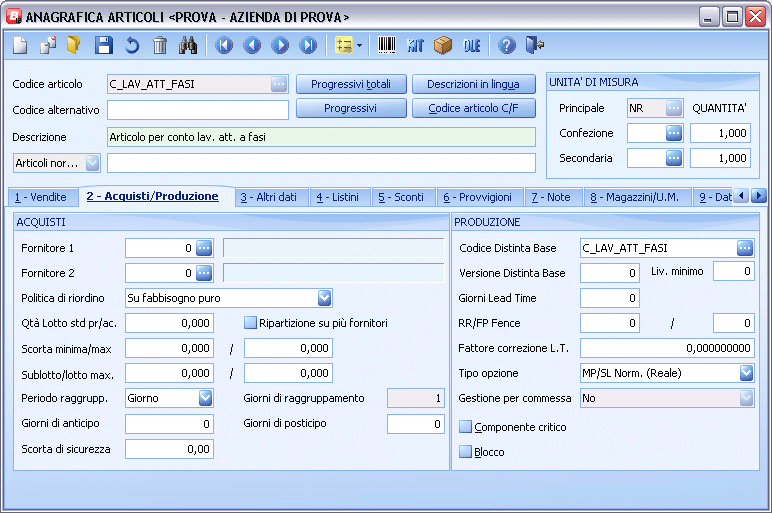
Task: Click Versione Distinta Base field
Action: coord(610,273)
